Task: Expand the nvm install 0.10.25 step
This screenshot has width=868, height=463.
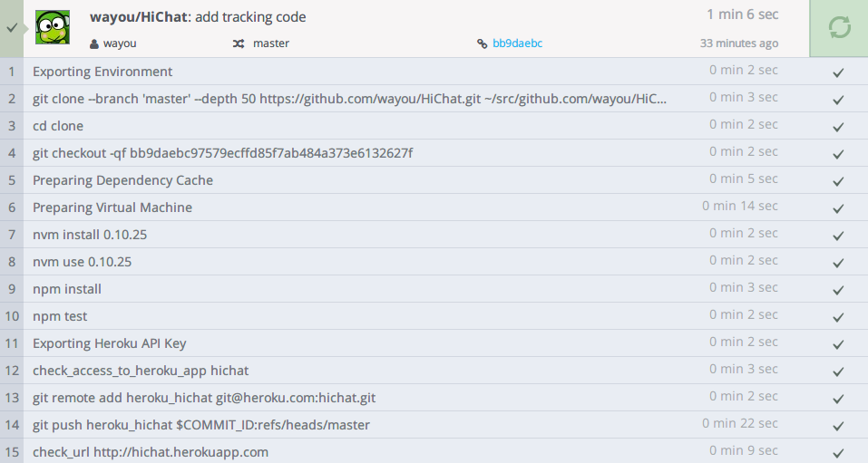Action: tap(90, 235)
